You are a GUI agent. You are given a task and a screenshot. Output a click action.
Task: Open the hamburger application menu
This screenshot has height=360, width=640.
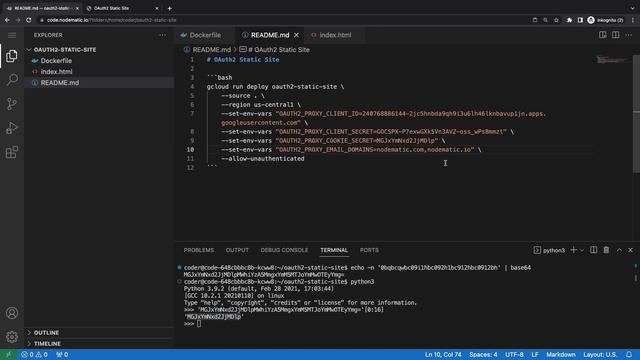12,35
